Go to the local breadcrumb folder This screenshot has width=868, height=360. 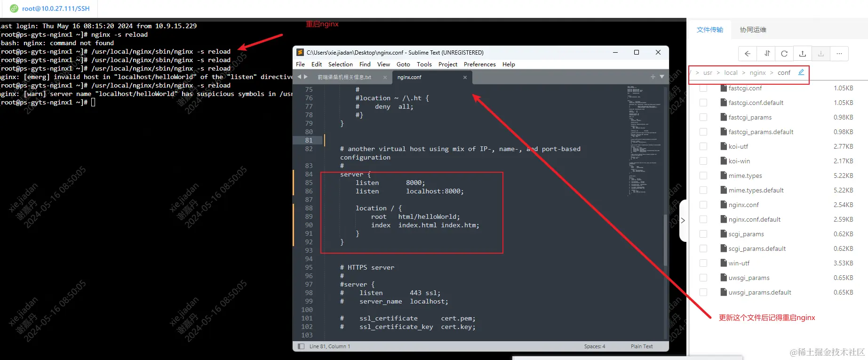[x=731, y=72]
